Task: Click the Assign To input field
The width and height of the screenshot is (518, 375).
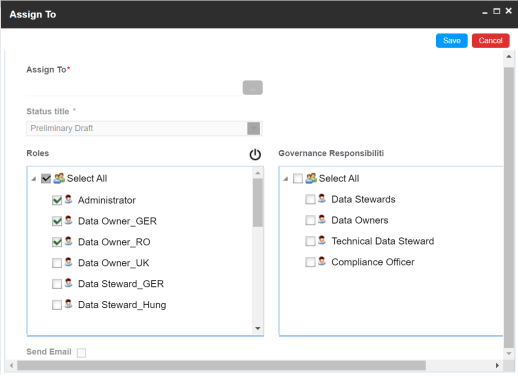Action: point(133,88)
